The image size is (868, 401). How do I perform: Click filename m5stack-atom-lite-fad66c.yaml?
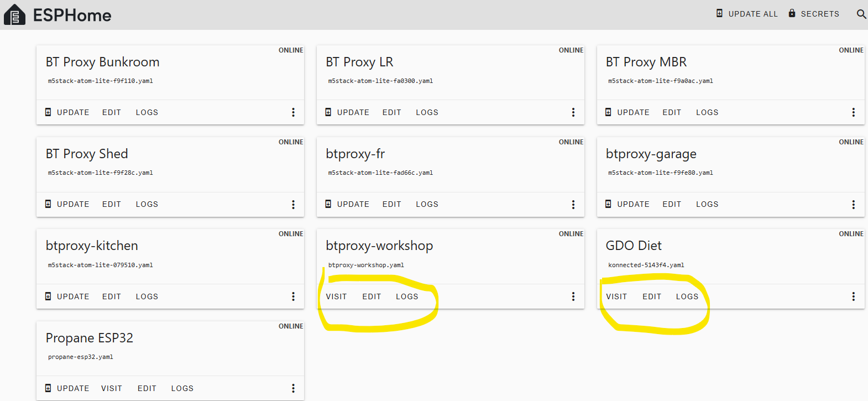pos(381,173)
